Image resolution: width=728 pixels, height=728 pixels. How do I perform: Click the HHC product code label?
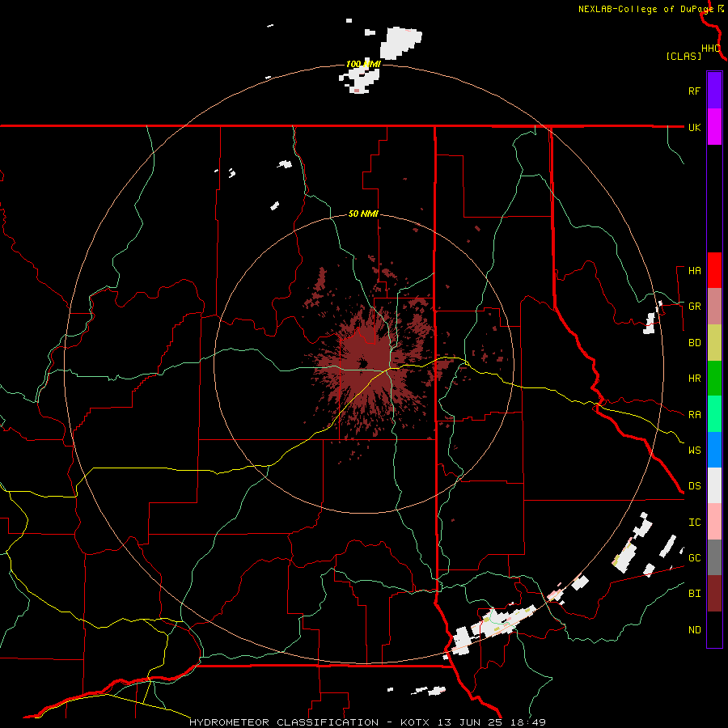[710, 49]
